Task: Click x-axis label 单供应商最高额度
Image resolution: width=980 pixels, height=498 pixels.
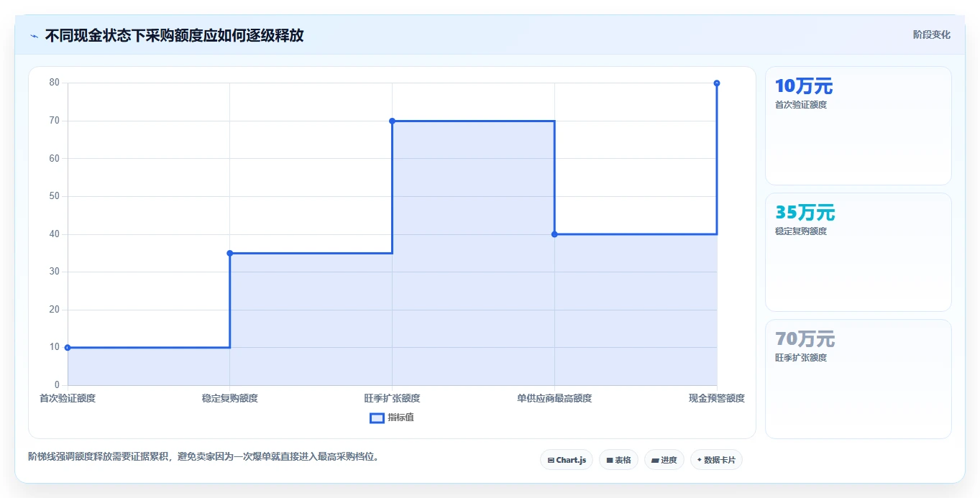Action: coord(554,398)
